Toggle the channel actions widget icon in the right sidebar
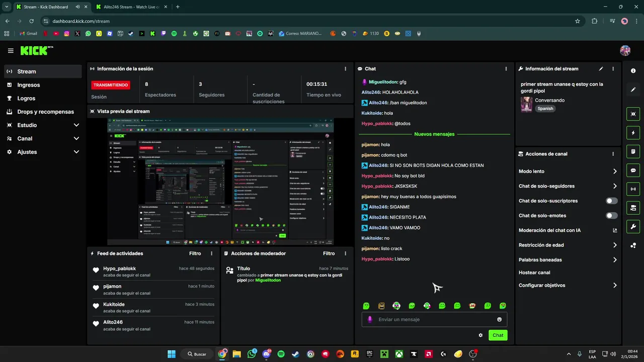The width and height of the screenshot is (644, 362). pyautogui.click(x=633, y=208)
